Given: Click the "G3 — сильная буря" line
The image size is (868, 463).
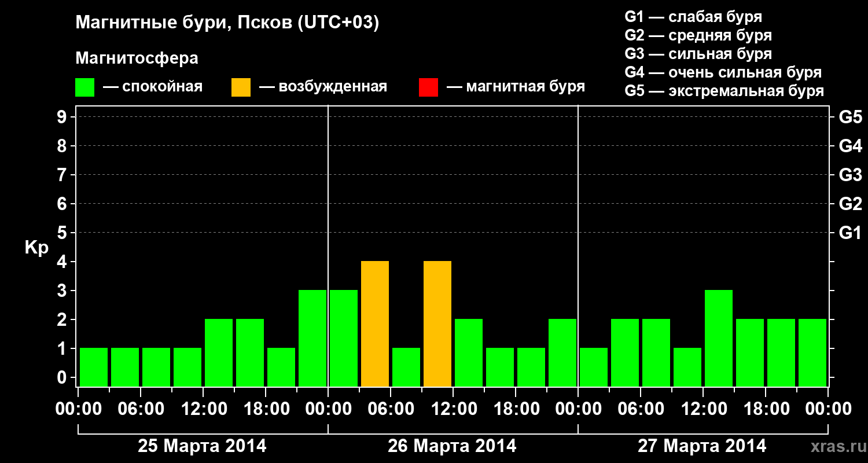Looking at the screenshot, I should [698, 54].
